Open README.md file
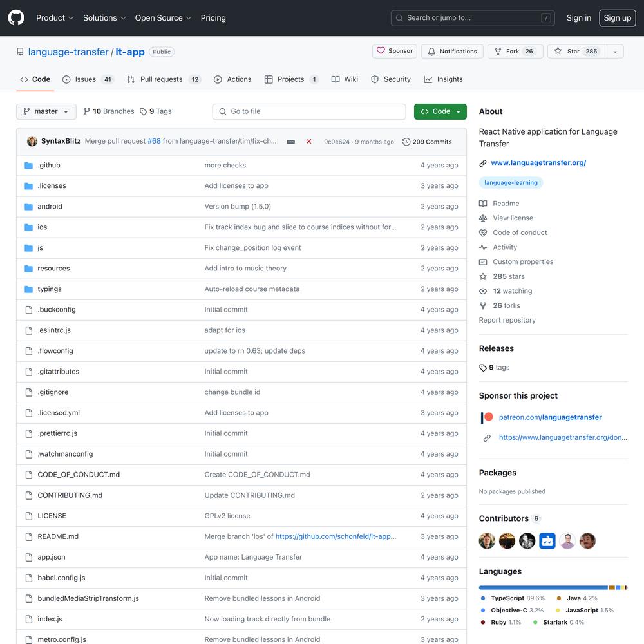 58,536
